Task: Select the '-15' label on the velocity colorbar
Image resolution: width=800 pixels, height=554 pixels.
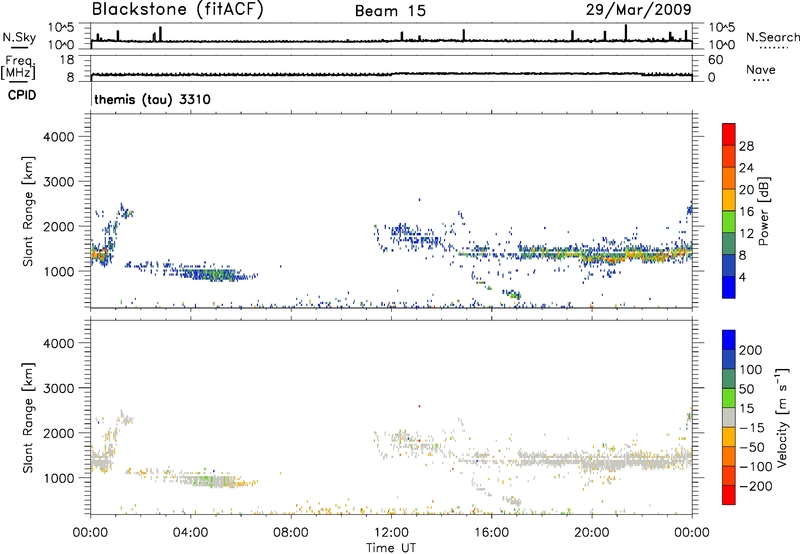Action: click(x=752, y=427)
